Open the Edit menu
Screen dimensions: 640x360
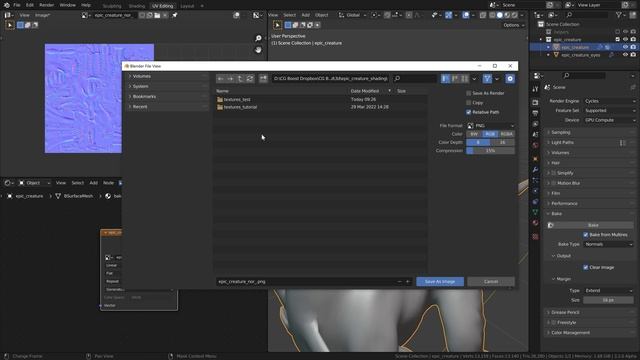(x=30, y=5)
